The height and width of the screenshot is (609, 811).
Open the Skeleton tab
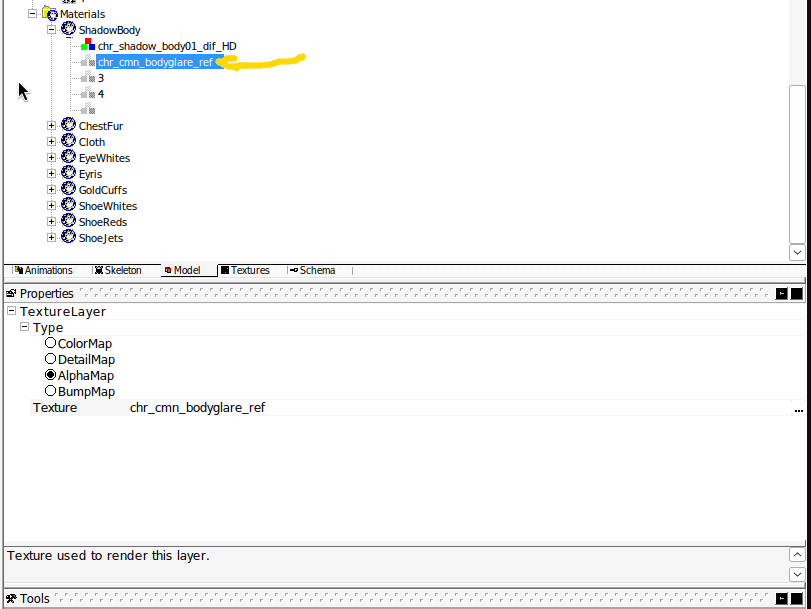tap(118, 270)
